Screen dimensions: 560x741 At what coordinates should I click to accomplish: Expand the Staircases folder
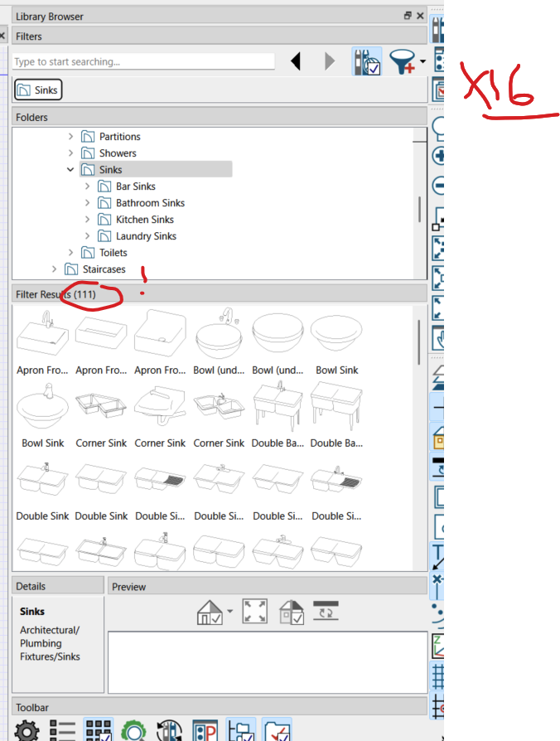point(55,269)
